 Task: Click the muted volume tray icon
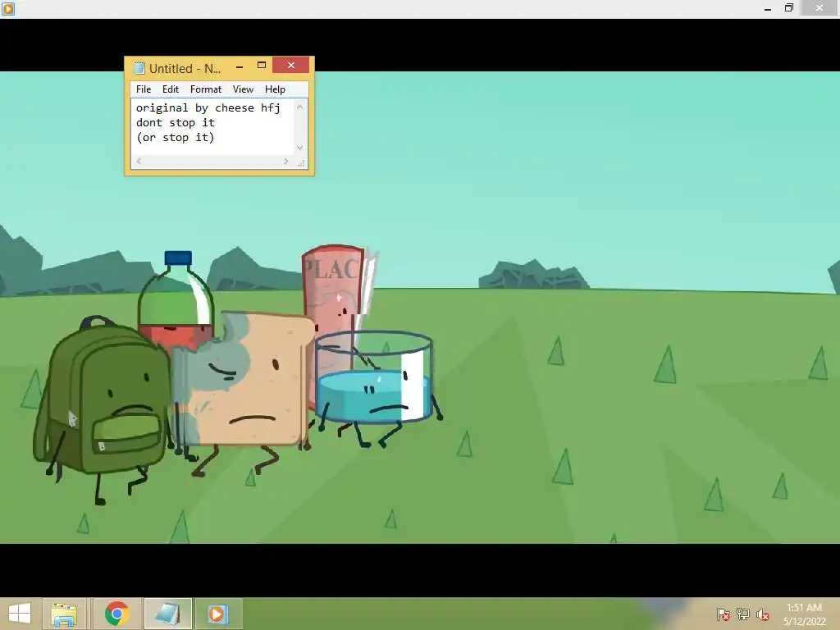[763, 614]
